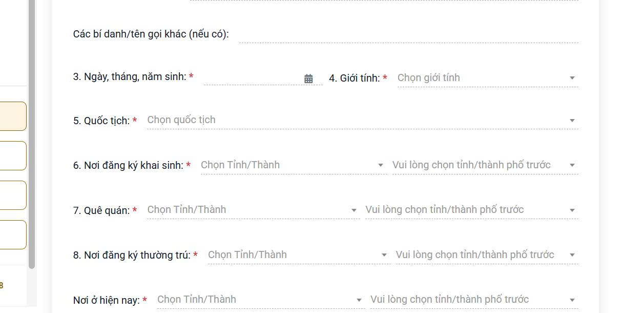Select province for 'Nơi đăng ký thường trú'

pos(293,255)
